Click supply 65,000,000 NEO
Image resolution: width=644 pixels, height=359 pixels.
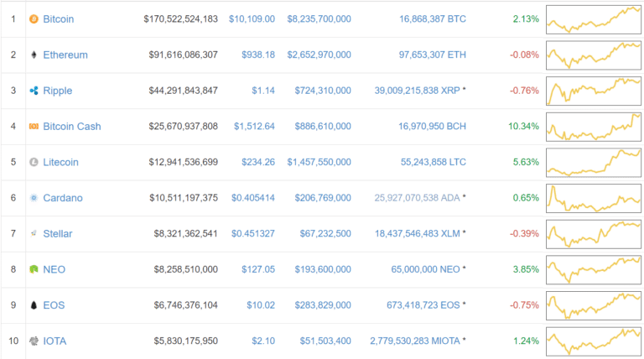[x=425, y=269]
